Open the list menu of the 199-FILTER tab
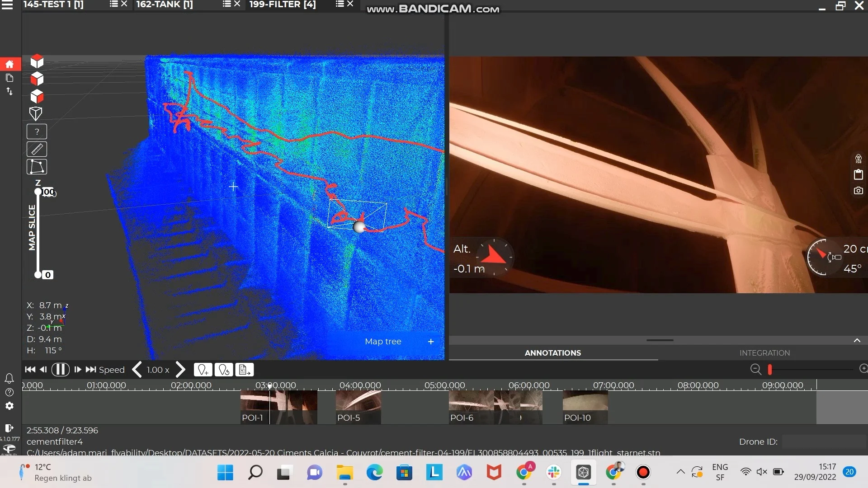 340,4
